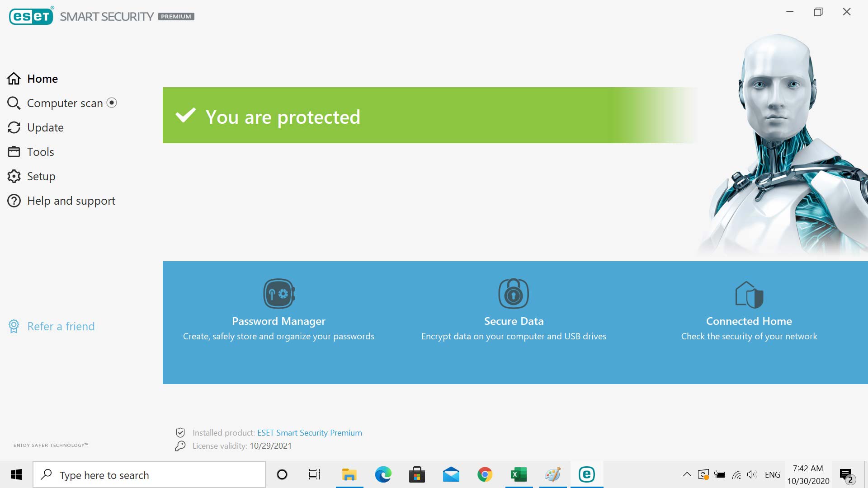Switch to Excel on the taskbar
The image size is (868, 488).
(519, 474)
